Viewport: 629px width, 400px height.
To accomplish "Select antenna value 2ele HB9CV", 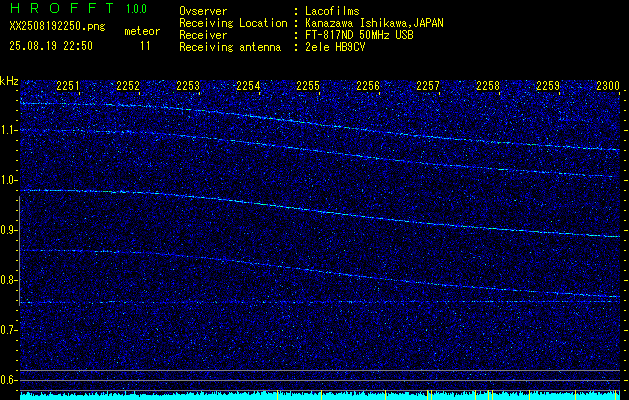I will [x=335, y=47].
